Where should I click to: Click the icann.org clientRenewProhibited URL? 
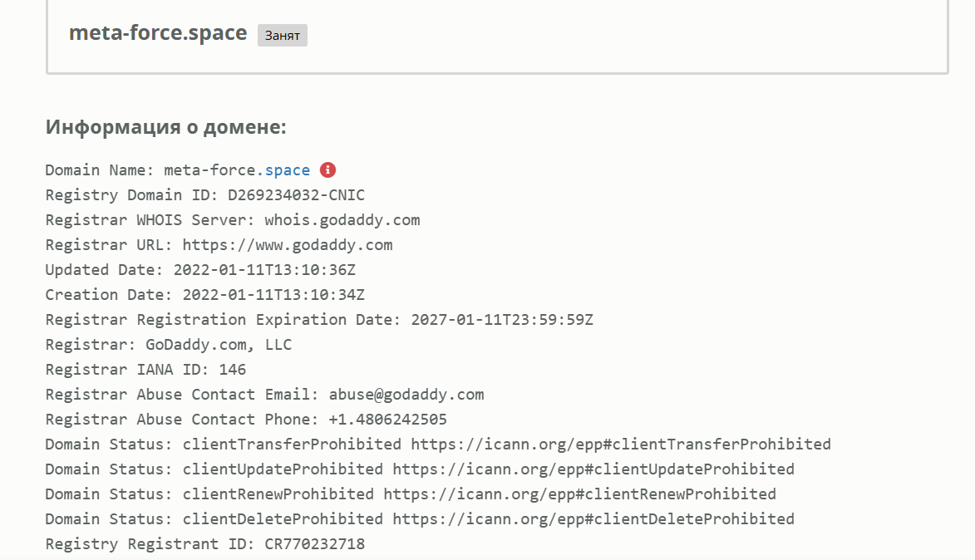click(x=579, y=494)
